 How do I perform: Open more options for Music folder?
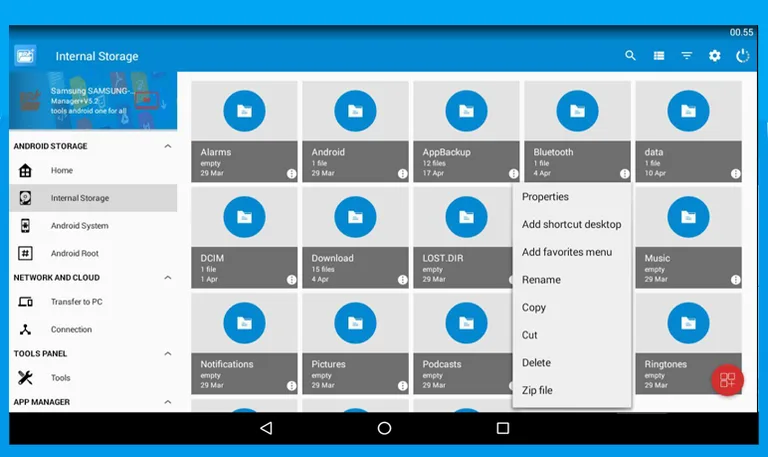point(736,280)
